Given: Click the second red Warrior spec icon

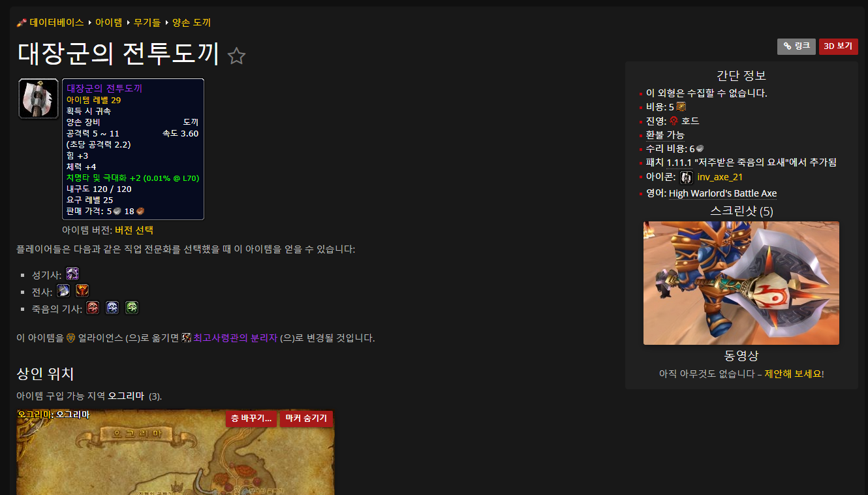Looking at the screenshot, I should pyautogui.click(x=82, y=291).
